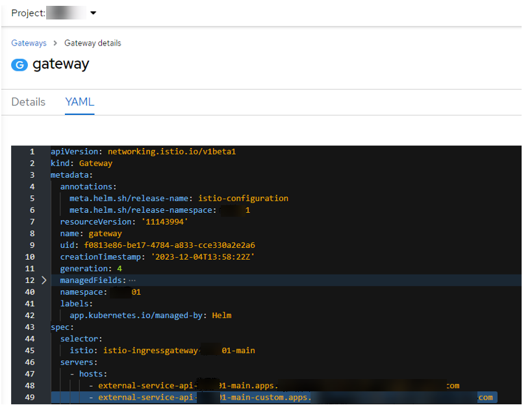Click the annotations: key line
The width and height of the screenshot is (532, 416).
[88, 187]
